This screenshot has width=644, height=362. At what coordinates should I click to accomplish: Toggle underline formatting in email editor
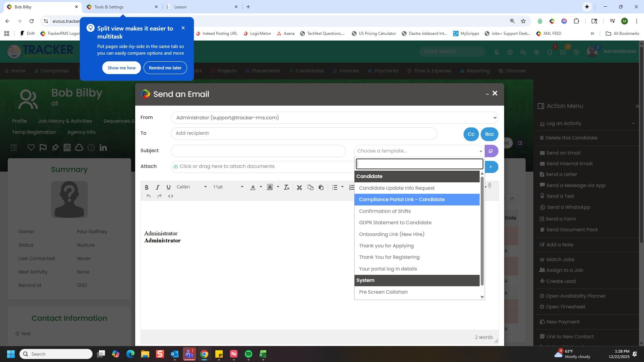(168, 187)
